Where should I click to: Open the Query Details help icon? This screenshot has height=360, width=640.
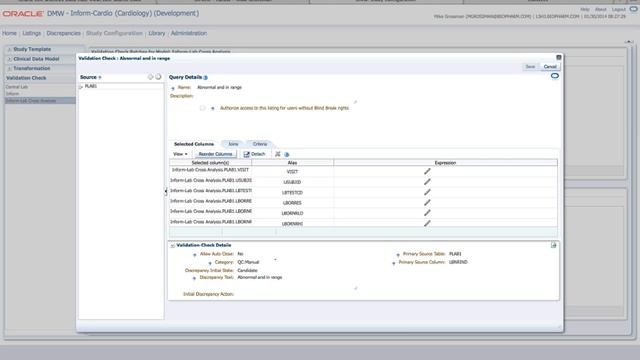coord(206,78)
